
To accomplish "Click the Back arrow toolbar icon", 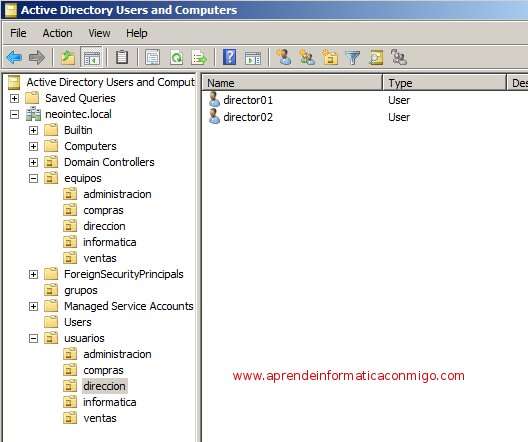I will coord(14,57).
